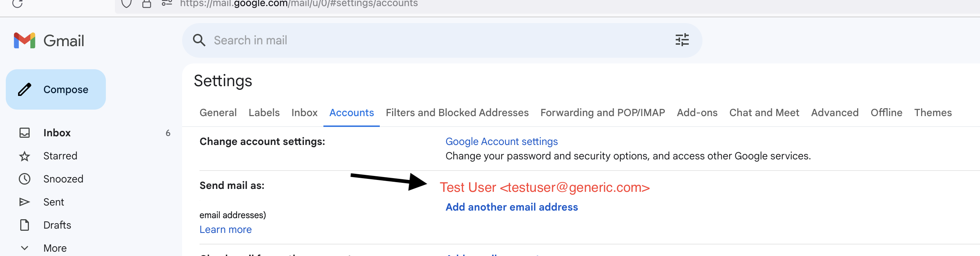Image resolution: width=980 pixels, height=256 pixels.
Task: Open Google Account settings link
Action: 501,142
